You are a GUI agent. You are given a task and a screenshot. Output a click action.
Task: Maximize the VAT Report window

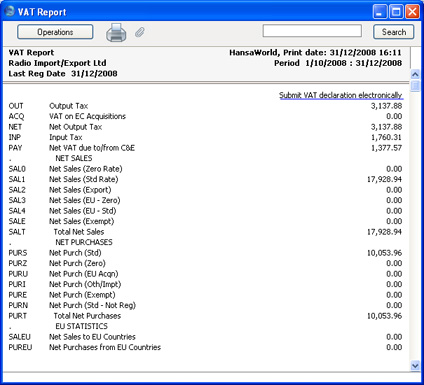click(x=396, y=12)
